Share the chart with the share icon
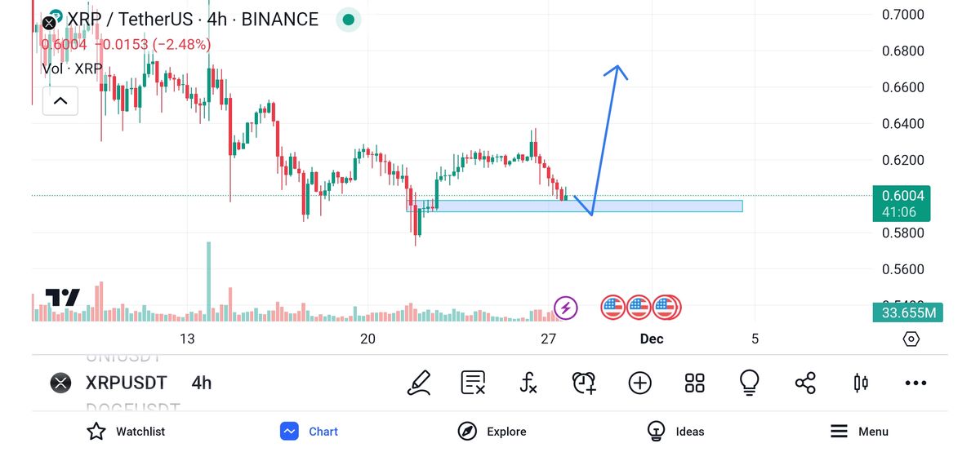This screenshot has width=980, height=452. 805,382
